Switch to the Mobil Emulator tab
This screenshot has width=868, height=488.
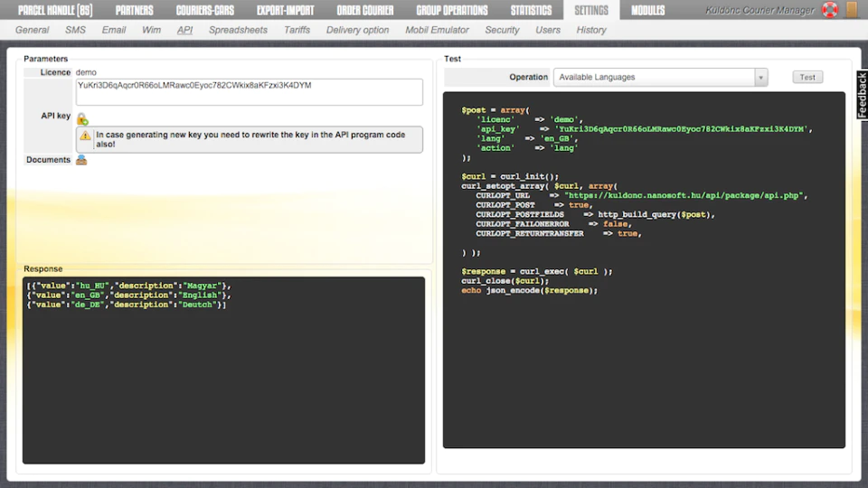pyautogui.click(x=437, y=30)
